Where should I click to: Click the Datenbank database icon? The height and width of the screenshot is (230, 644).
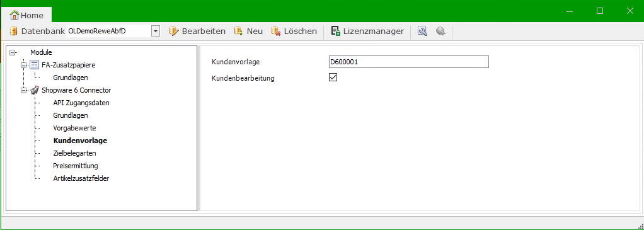coord(14,32)
